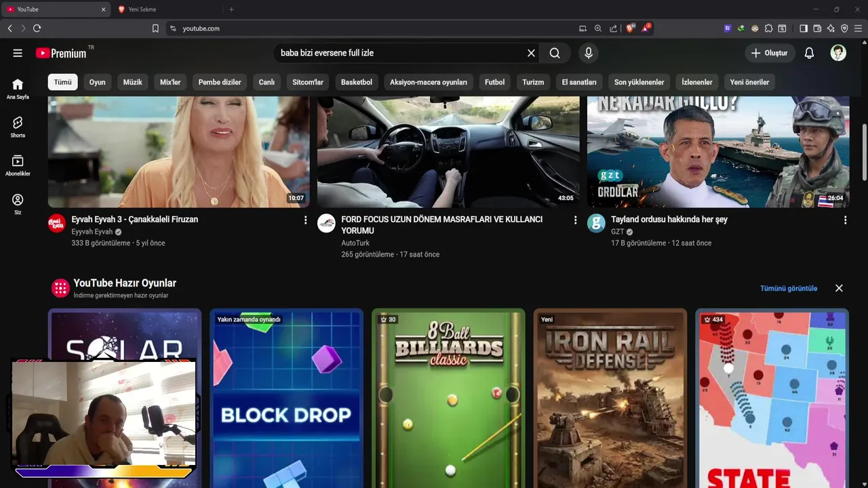Open Abonelikler in the sidebar
Screen dimensions: 868x488
pyautogui.click(x=18, y=165)
